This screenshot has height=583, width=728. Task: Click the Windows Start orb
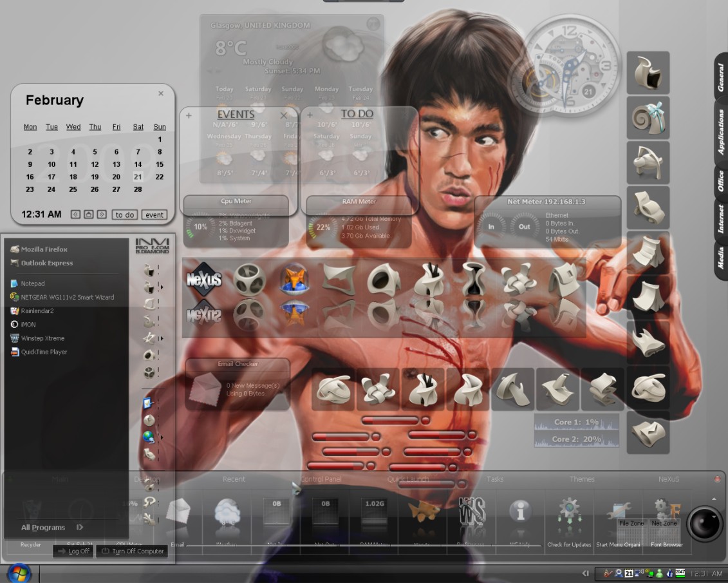(19, 573)
